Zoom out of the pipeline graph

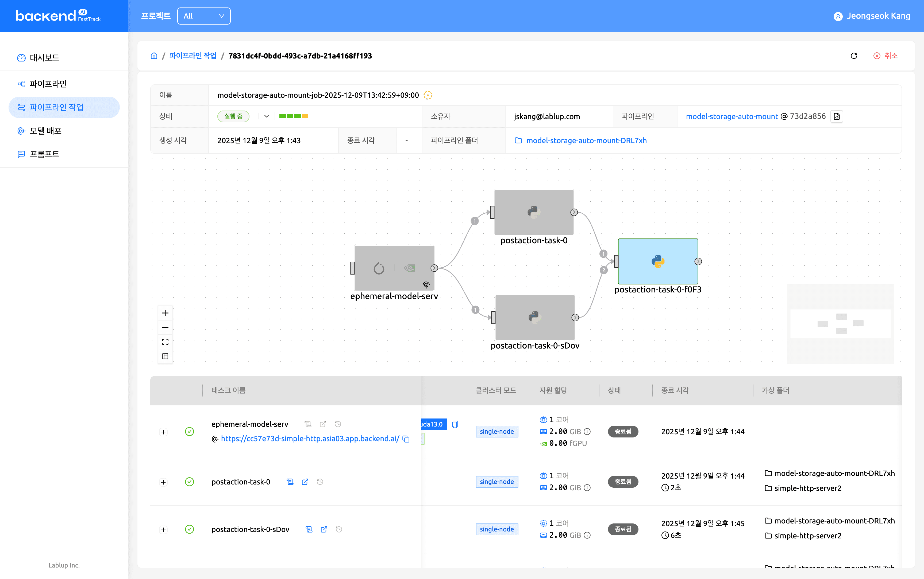(165, 327)
